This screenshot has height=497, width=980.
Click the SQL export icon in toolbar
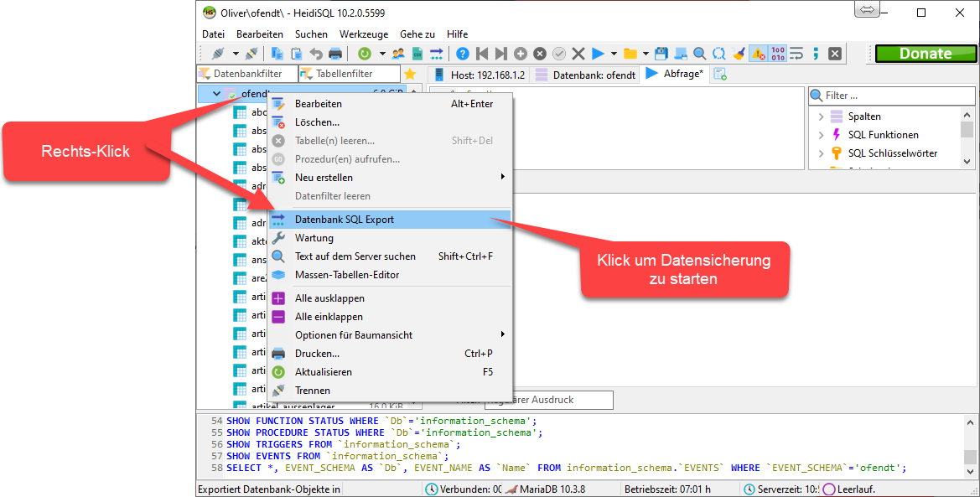pos(436,54)
